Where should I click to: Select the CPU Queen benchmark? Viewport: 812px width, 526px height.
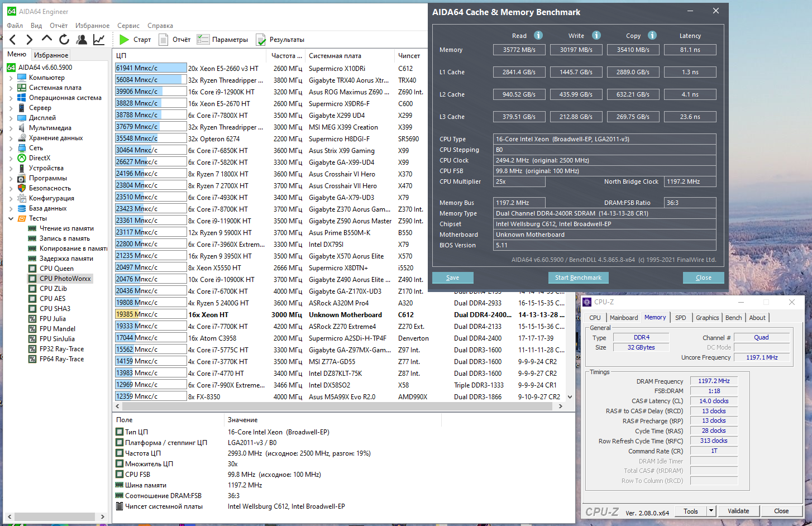point(56,269)
